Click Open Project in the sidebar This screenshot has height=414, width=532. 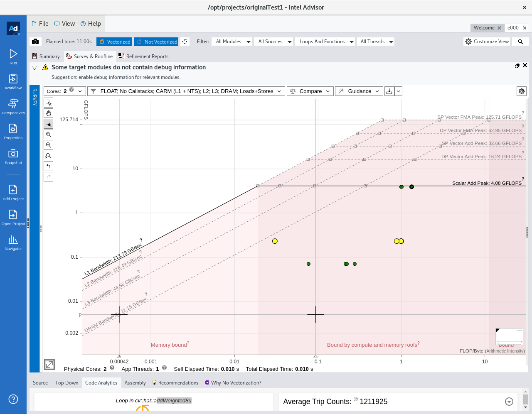point(13,217)
